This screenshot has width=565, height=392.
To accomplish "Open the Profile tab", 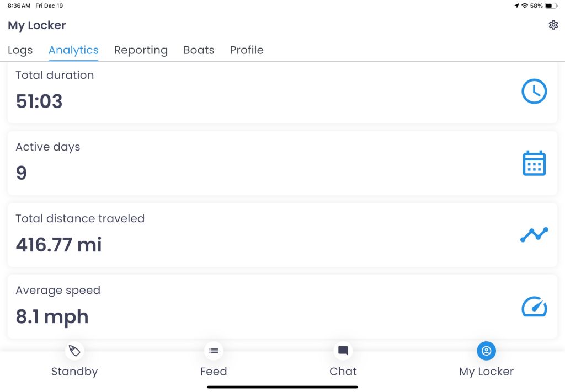I will [247, 50].
